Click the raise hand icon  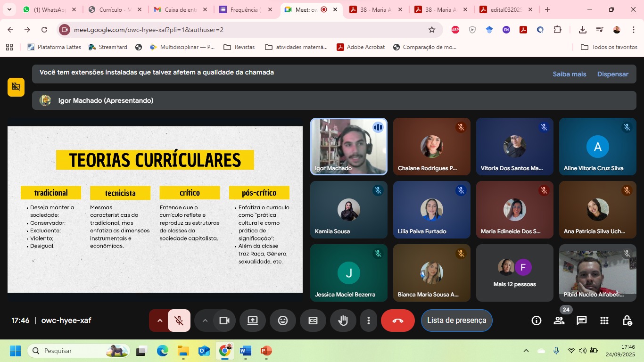coord(343,321)
